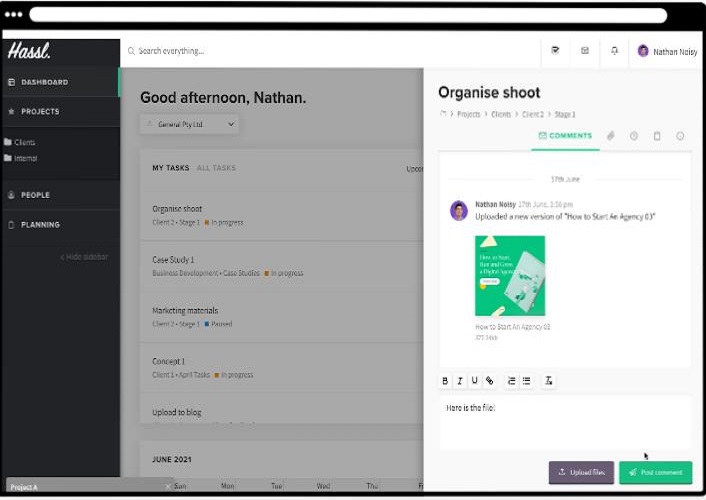Click the Upload files button
Screen dimensions: 706x500
pyautogui.click(x=581, y=472)
